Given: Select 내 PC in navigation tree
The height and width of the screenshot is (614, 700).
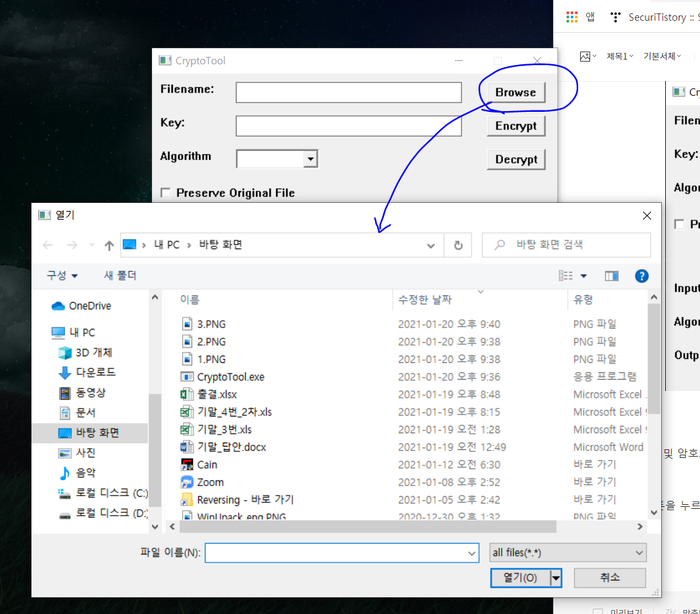Looking at the screenshot, I should pos(73,332).
